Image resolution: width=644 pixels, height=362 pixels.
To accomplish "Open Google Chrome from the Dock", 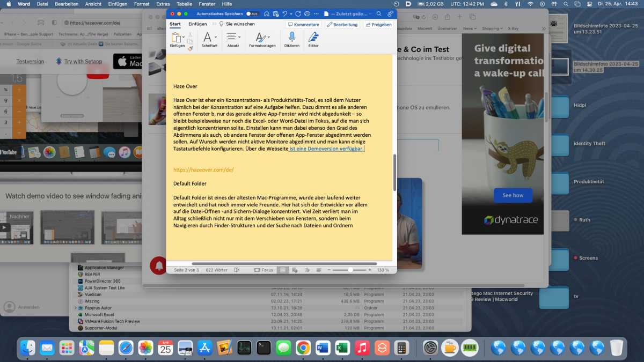I will pos(303,348).
